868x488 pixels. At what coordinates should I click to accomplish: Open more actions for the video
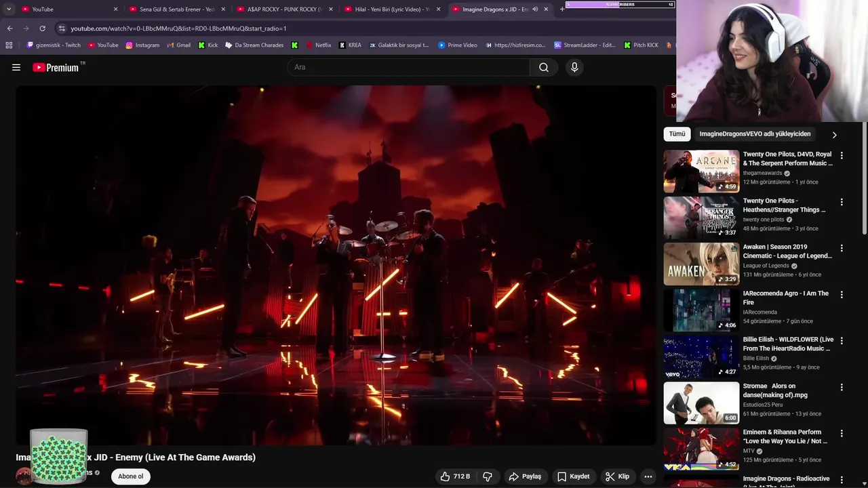point(648,476)
